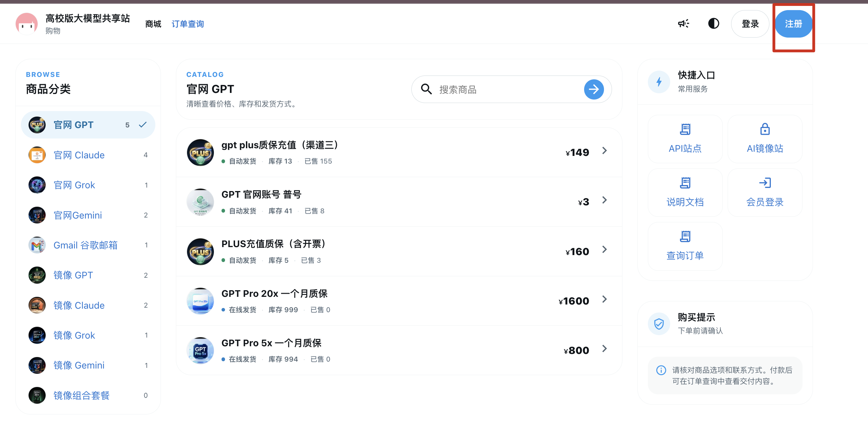868x435 pixels.
Task: Click the 登录 login button
Action: pos(750,24)
